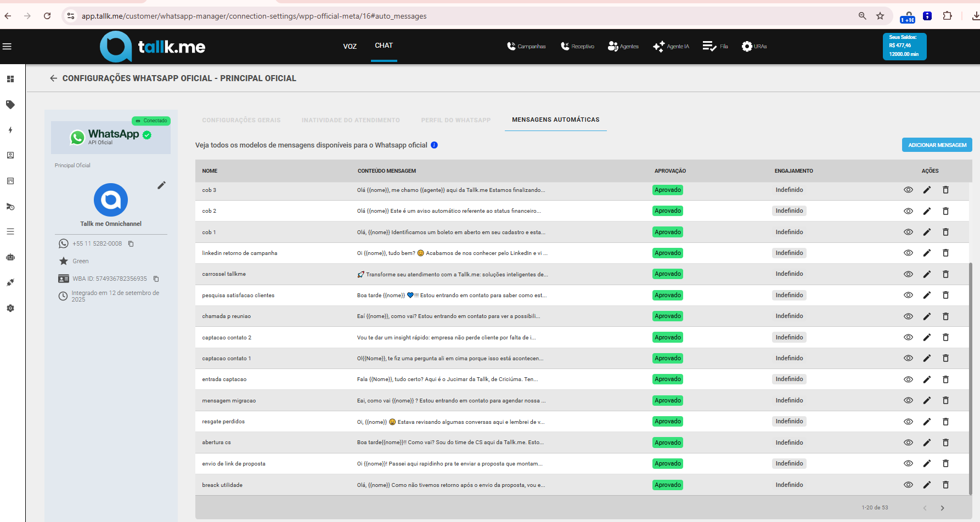Open URAs in top navigation
Viewport: 980px width, 522px height.
coord(754,47)
